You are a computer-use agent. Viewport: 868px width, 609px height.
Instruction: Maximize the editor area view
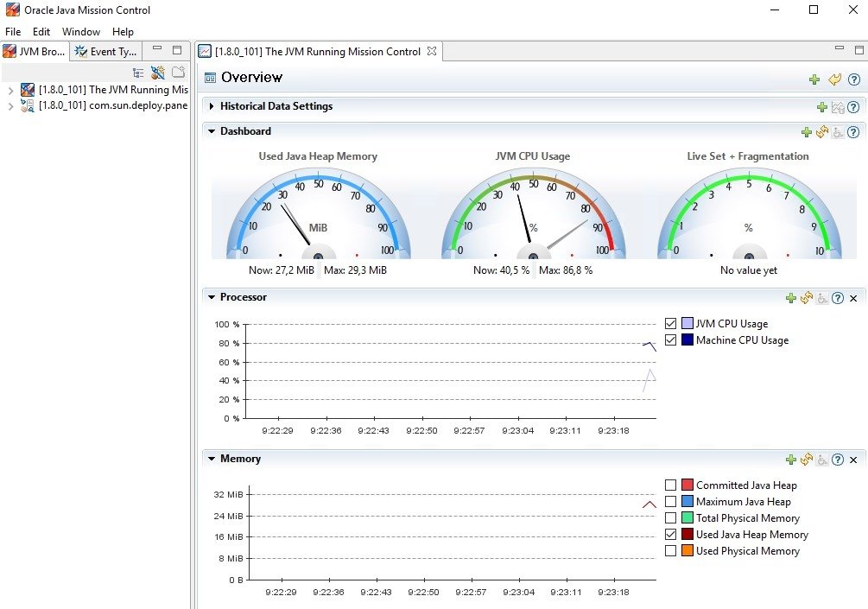(859, 50)
